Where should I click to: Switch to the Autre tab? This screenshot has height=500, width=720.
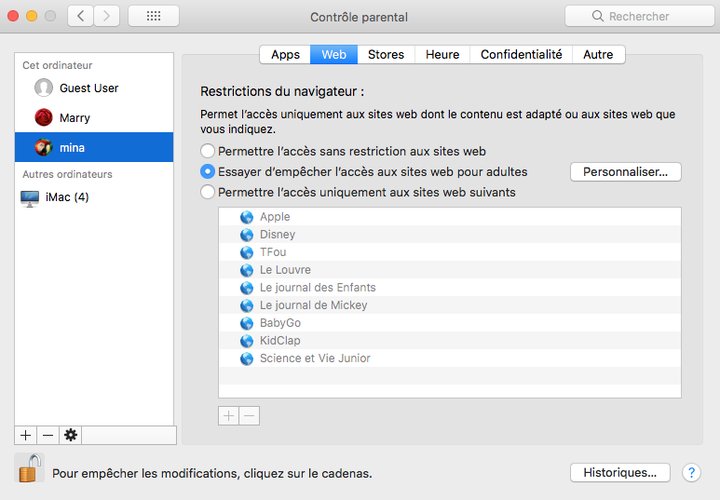pos(598,55)
